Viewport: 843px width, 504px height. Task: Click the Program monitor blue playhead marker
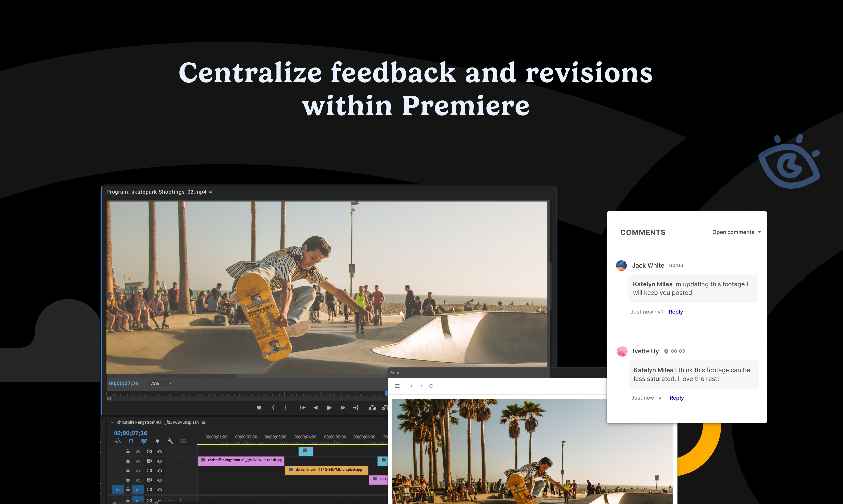[x=386, y=393]
